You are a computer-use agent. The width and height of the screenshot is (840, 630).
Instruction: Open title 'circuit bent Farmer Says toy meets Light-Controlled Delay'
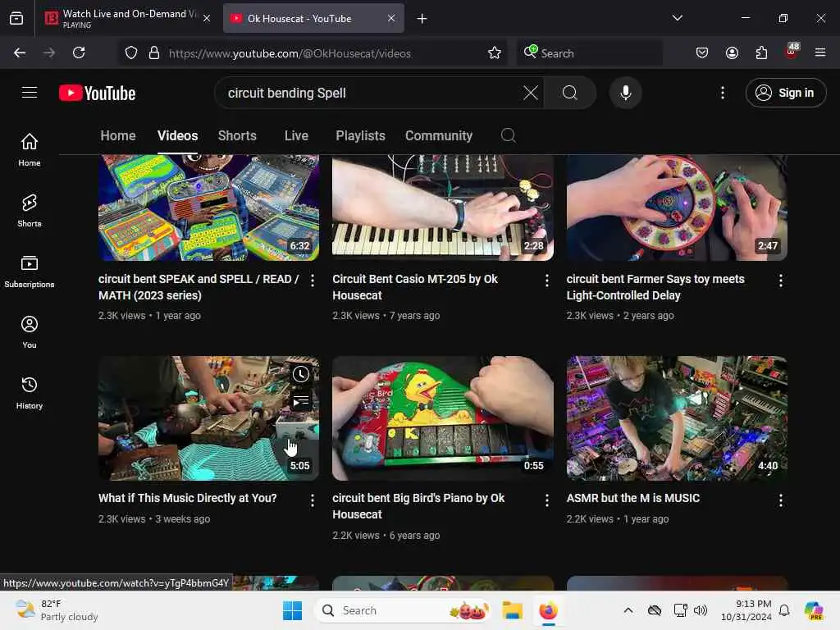click(x=655, y=287)
